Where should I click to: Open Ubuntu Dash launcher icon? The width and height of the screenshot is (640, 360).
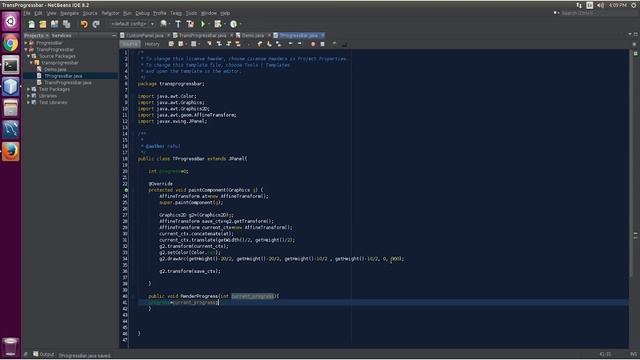pos(11,21)
